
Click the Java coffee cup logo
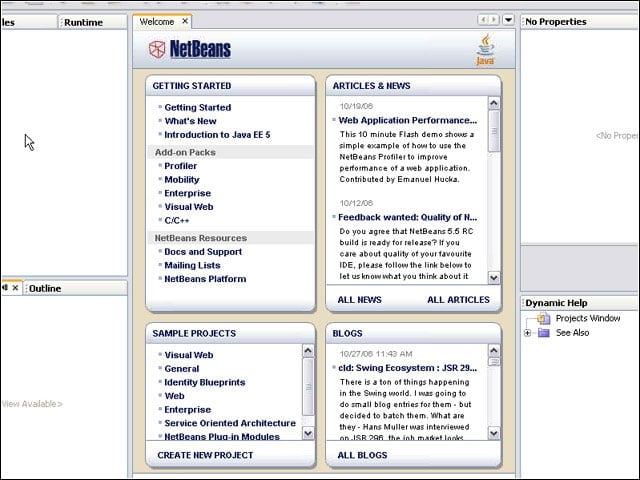tap(485, 50)
